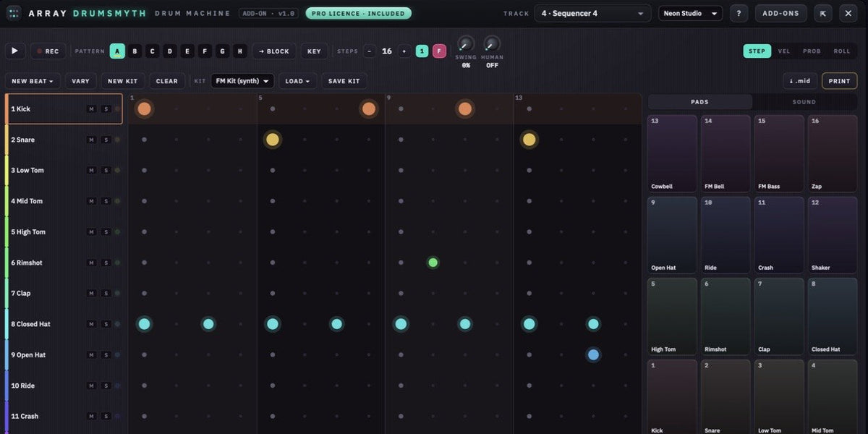This screenshot has height=434, width=868.
Task: Click the pop-out window arrow icon
Action: click(x=823, y=14)
